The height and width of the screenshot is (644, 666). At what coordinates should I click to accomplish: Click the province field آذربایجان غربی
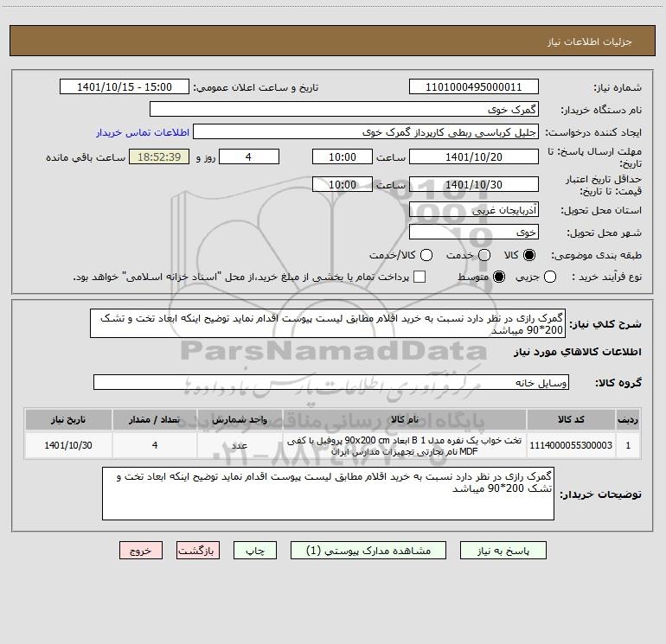[x=474, y=209]
